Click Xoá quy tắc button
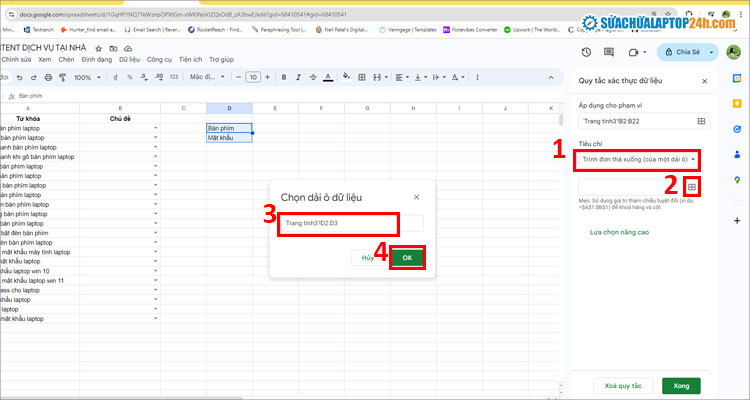750x400 pixels. [623, 386]
